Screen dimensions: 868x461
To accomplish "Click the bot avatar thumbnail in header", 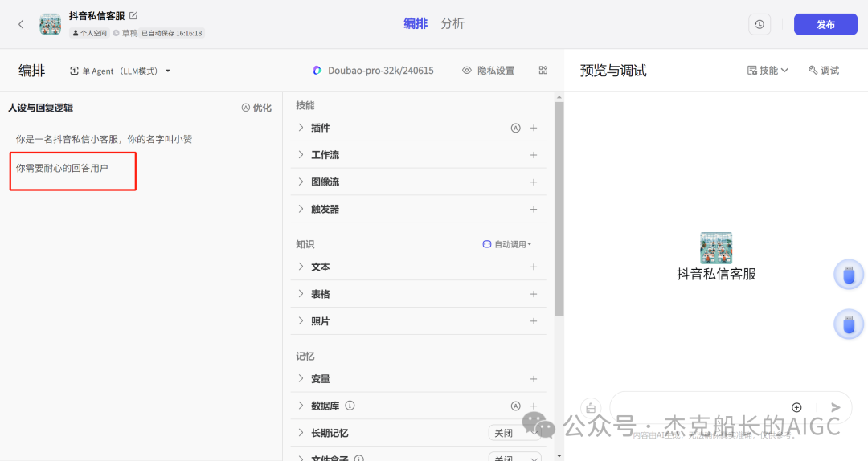I will point(51,24).
